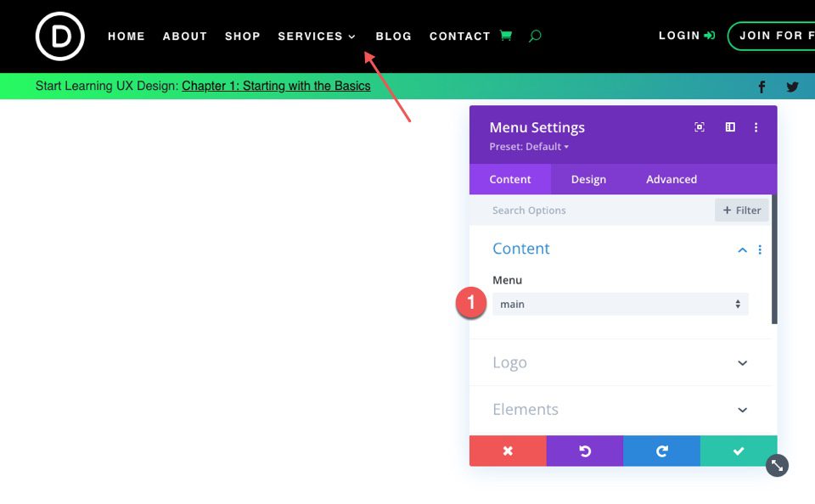Open the Preset Default dropdown
Viewport: 815px width, 504px height.
coord(528,146)
